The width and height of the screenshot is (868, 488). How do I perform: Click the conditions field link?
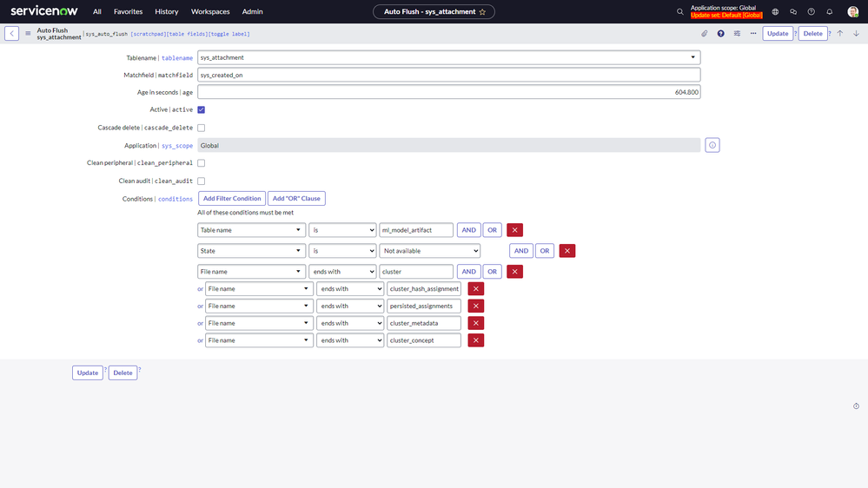[x=176, y=199]
